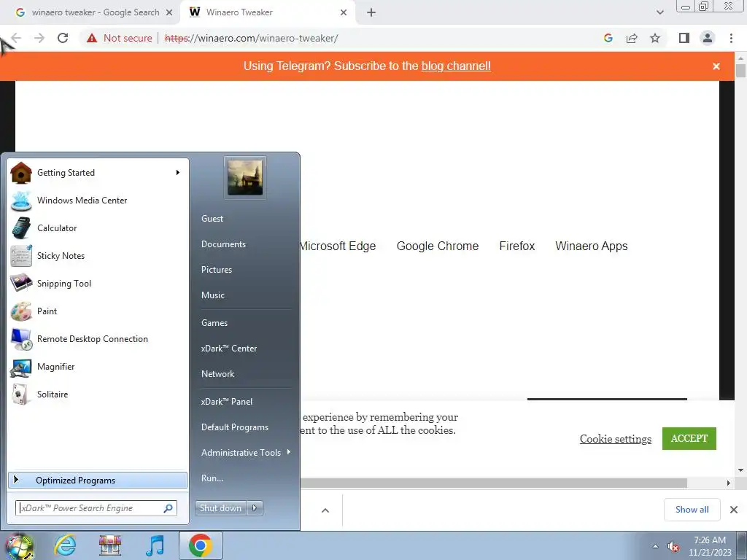Expand download item chevron in downloads bar

[325, 510]
